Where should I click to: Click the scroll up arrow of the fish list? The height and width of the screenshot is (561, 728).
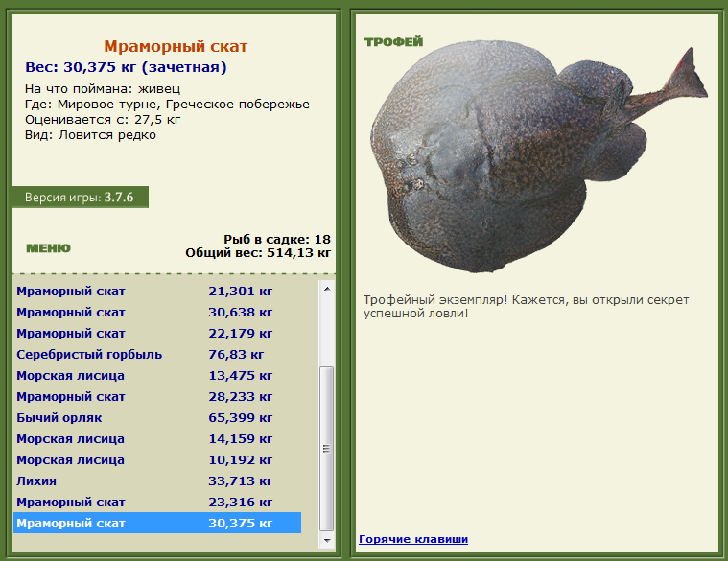pos(327,289)
